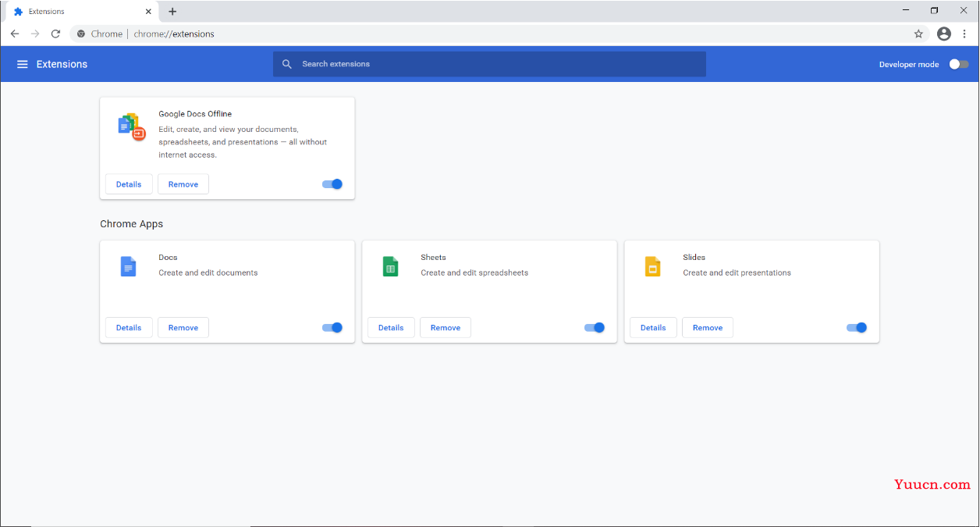
Task: Click the magnifier icon in Search extensions
Action: tap(287, 64)
